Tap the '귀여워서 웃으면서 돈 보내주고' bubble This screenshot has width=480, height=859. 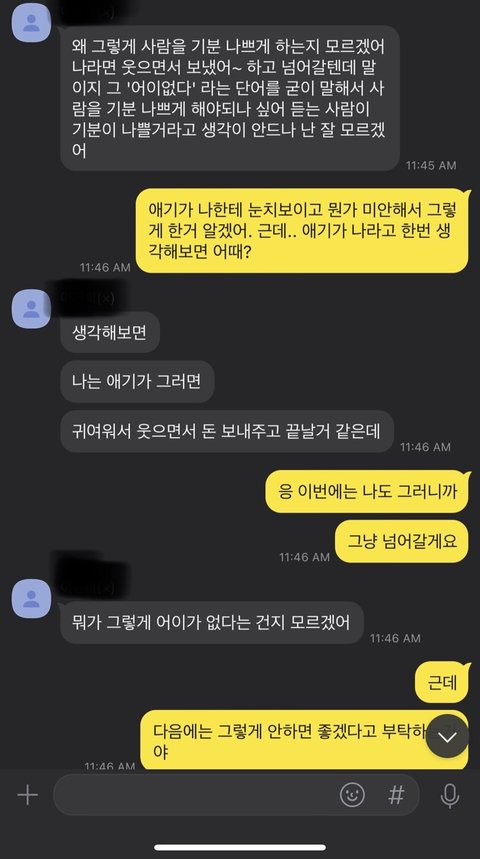click(227, 431)
